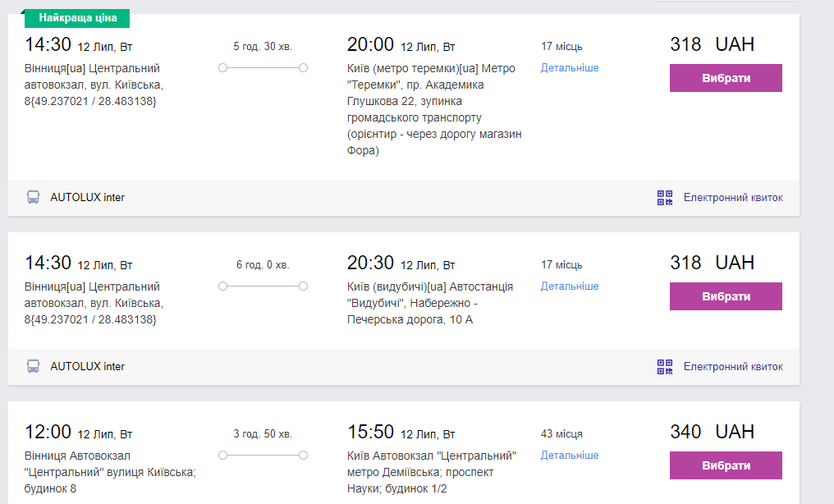Open Детальніше for the 6 год. 0 хв. trip
The height and width of the screenshot is (504, 834).
pos(569,286)
